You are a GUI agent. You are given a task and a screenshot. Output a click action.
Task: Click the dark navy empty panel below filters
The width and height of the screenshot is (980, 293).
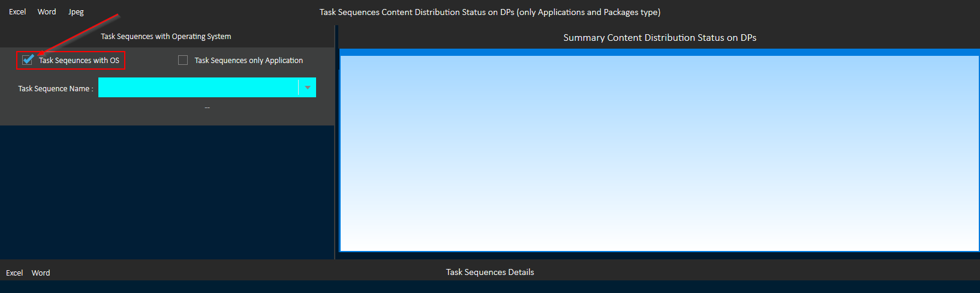[x=167, y=192]
